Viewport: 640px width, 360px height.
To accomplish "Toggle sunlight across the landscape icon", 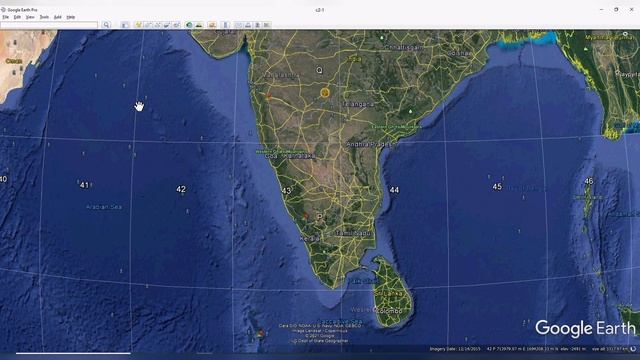I will 199,25.
